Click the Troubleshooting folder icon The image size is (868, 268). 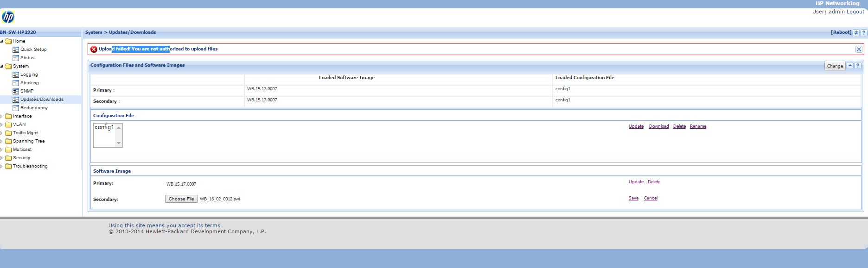tap(8, 166)
